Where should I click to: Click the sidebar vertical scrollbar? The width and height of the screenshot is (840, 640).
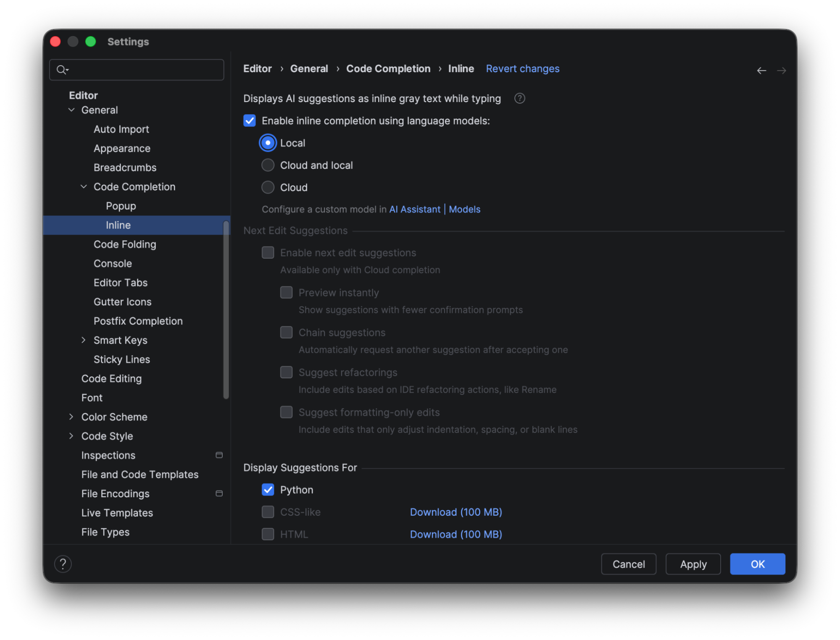point(226,311)
